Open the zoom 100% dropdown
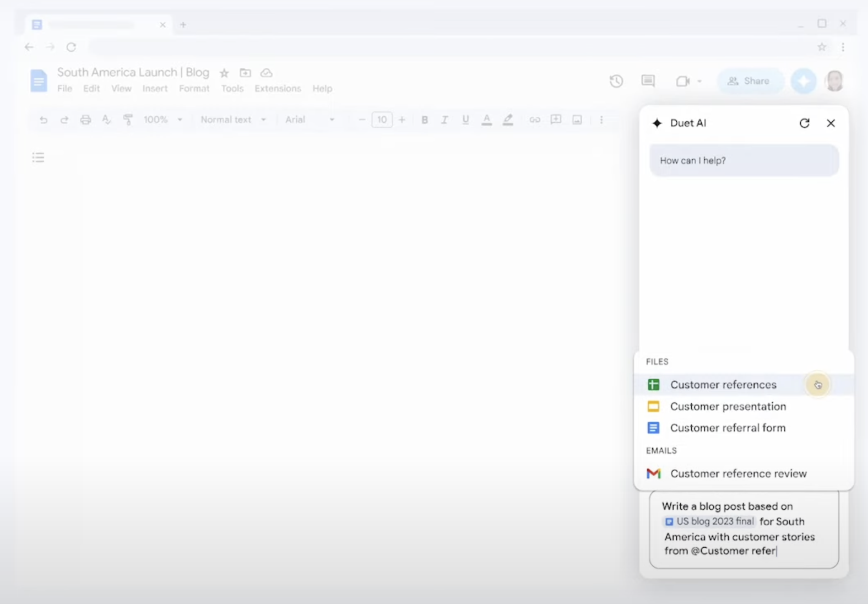Viewport: 868px width, 604px height. [162, 120]
